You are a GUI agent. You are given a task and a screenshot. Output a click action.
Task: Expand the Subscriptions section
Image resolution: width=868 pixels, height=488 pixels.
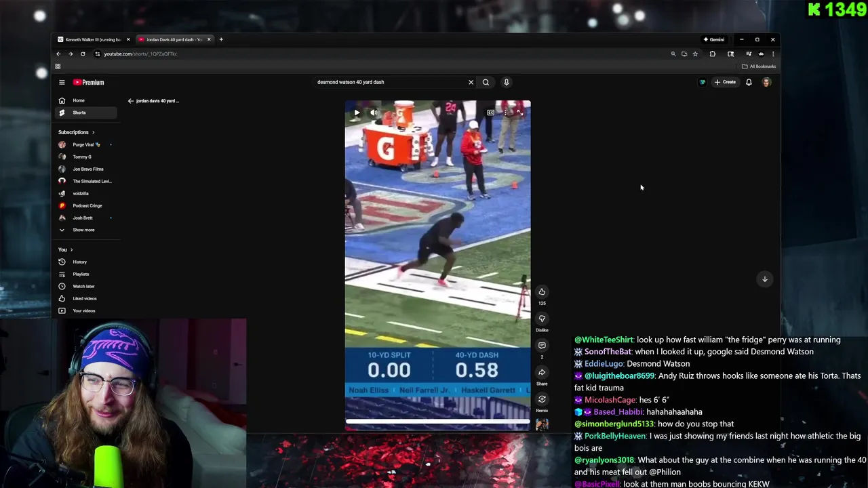[x=76, y=132]
